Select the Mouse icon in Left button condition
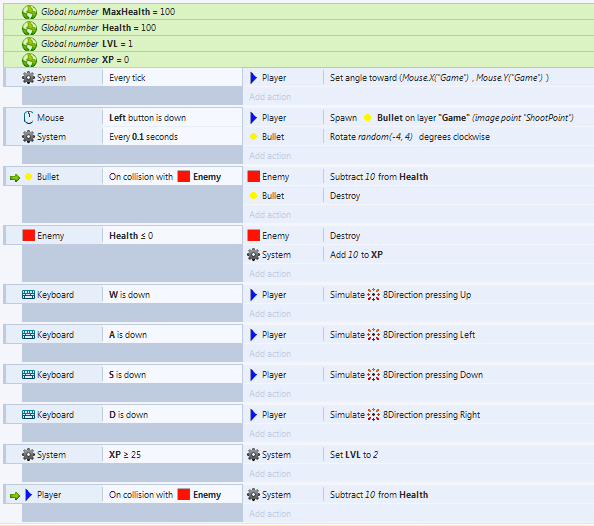The image size is (594, 526). [x=28, y=117]
